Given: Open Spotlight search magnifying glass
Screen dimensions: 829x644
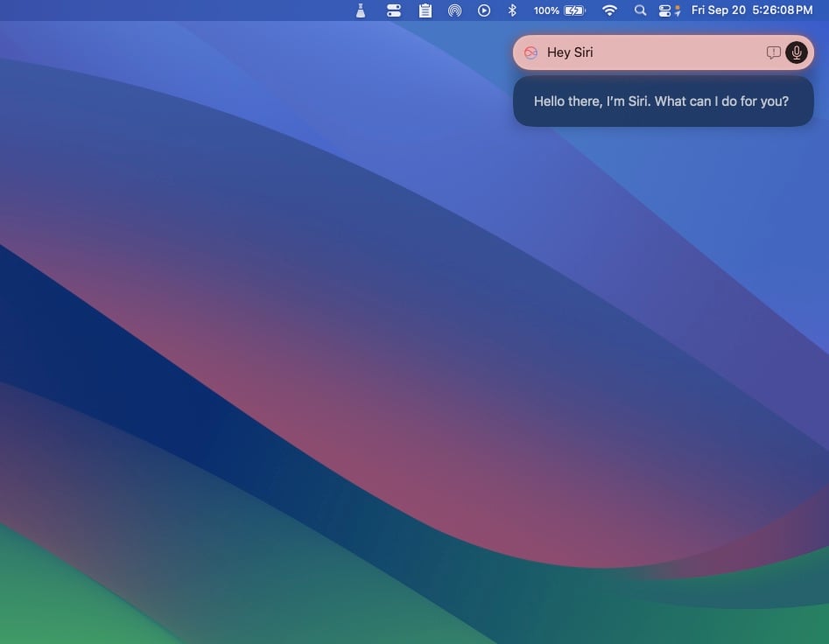Looking at the screenshot, I should click(640, 10).
